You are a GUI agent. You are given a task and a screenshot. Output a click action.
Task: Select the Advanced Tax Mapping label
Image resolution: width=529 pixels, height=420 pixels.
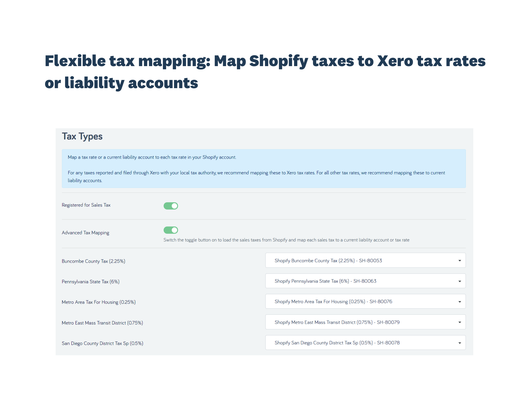[x=85, y=232]
